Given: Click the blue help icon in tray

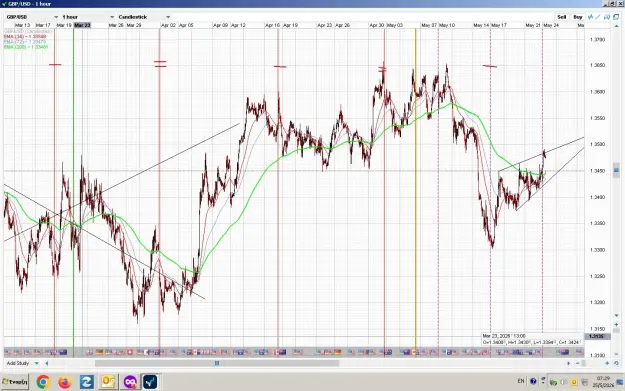Looking at the screenshot, I should coord(533,381).
